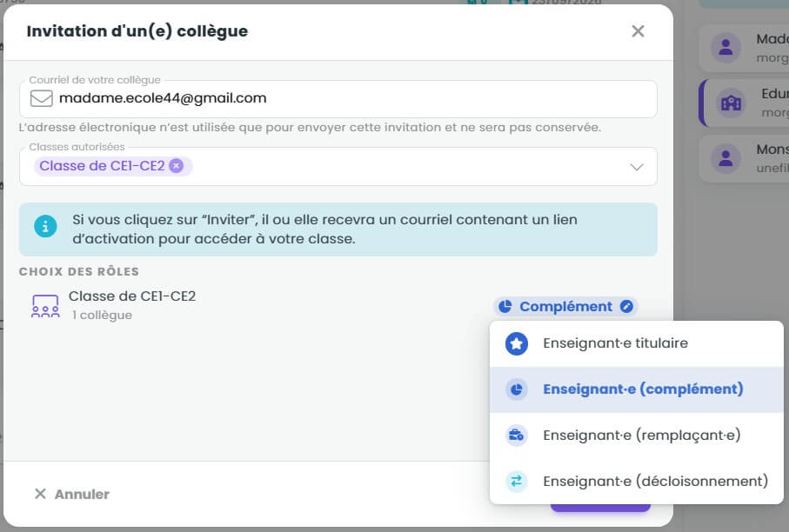Click the classroom icon beside Classe de CE1-CE2
This screenshot has width=789, height=532.
pyautogui.click(x=45, y=306)
